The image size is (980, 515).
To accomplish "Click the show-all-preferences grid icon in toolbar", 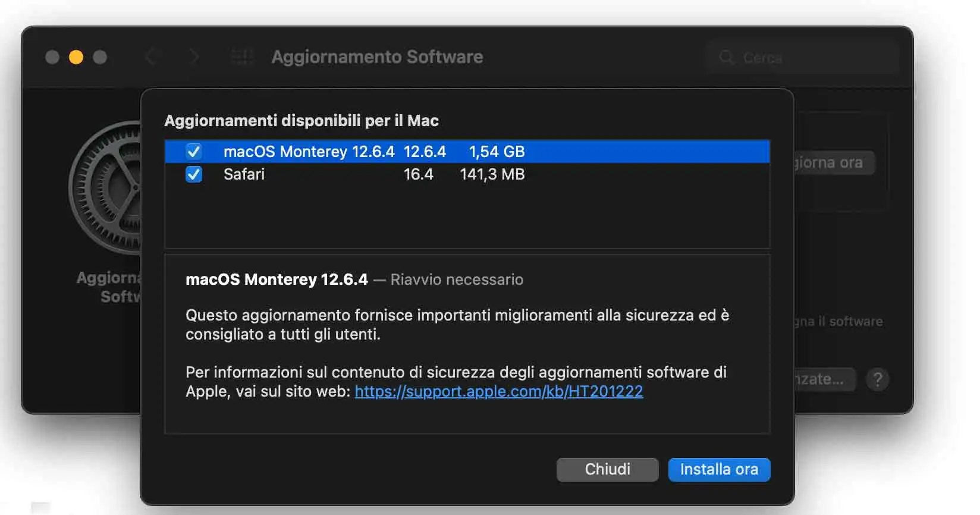I will pos(241,56).
